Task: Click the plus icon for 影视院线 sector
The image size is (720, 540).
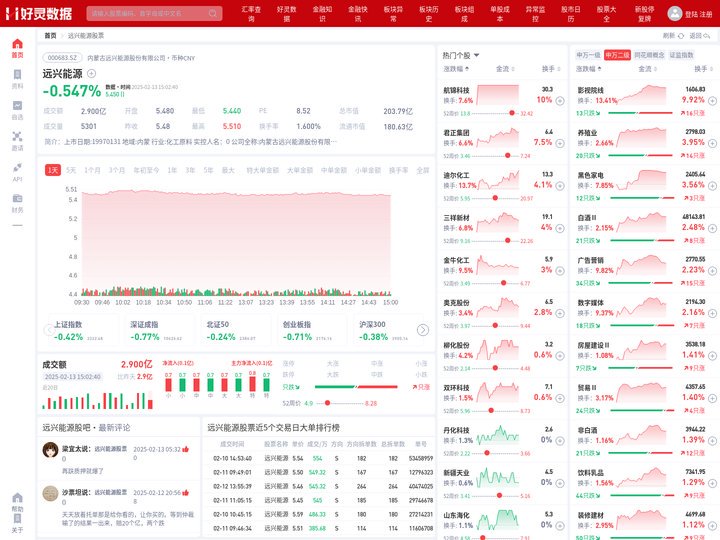Action: [x=712, y=101]
